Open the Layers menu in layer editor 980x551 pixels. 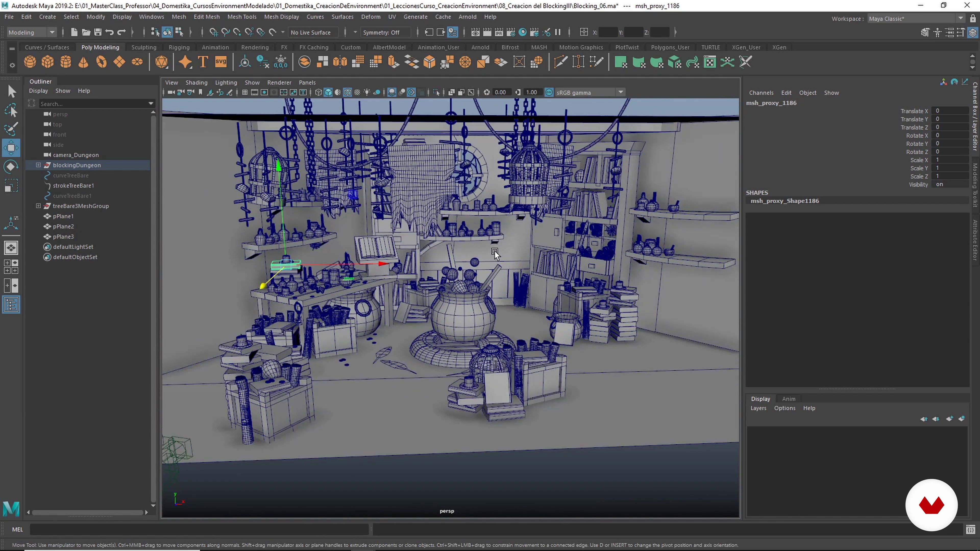click(x=758, y=408)
